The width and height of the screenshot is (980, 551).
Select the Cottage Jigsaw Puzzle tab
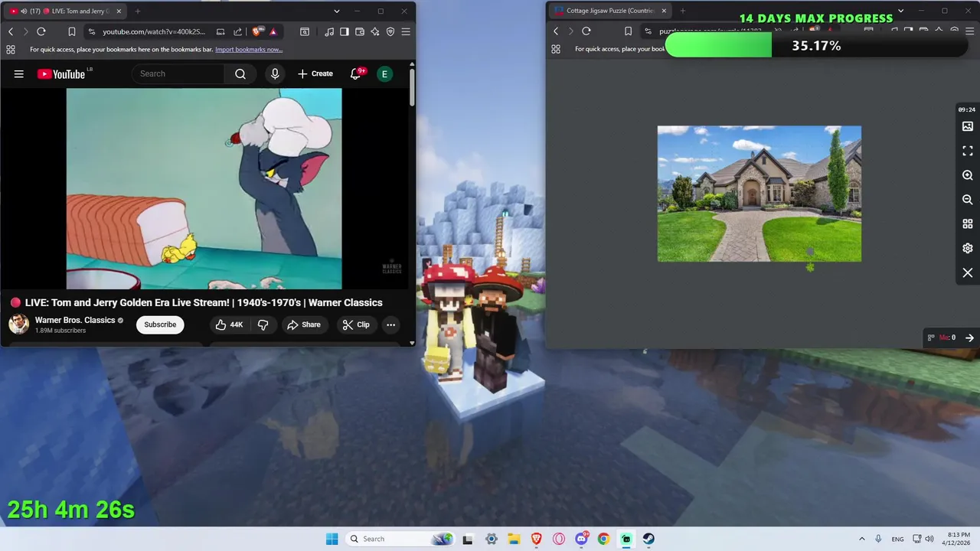(609, 11)
